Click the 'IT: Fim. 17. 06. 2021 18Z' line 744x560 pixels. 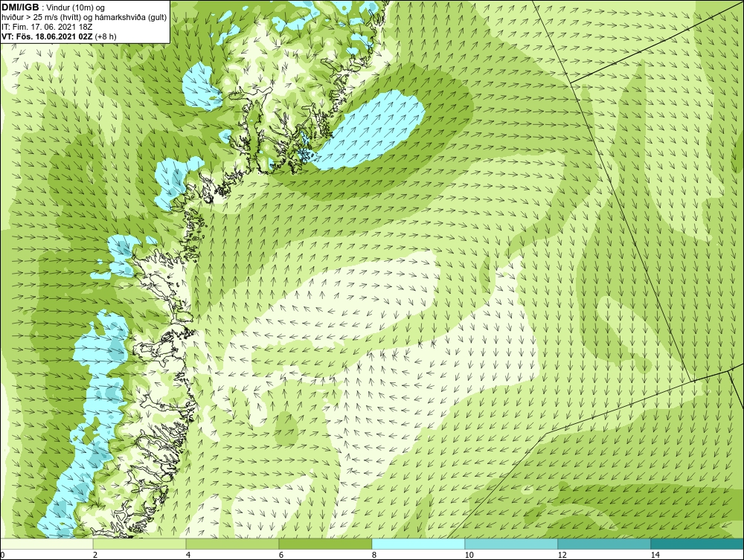point(47,27)
